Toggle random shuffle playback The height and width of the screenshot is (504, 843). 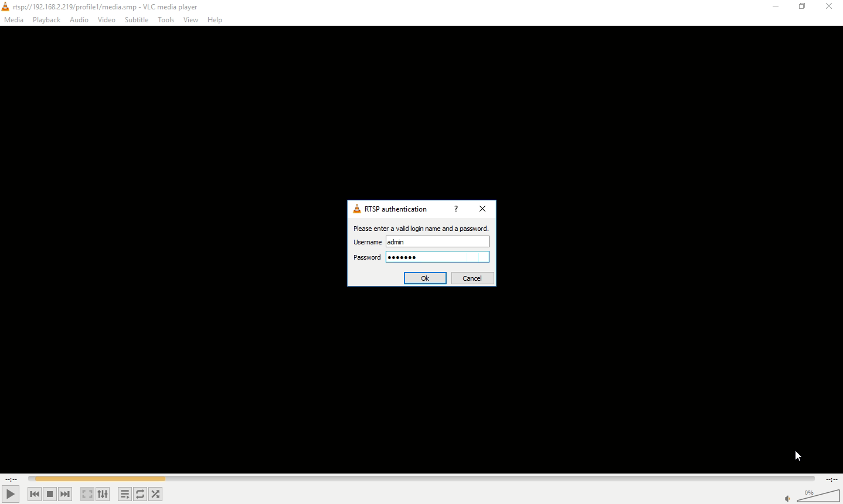click(155, 494)
